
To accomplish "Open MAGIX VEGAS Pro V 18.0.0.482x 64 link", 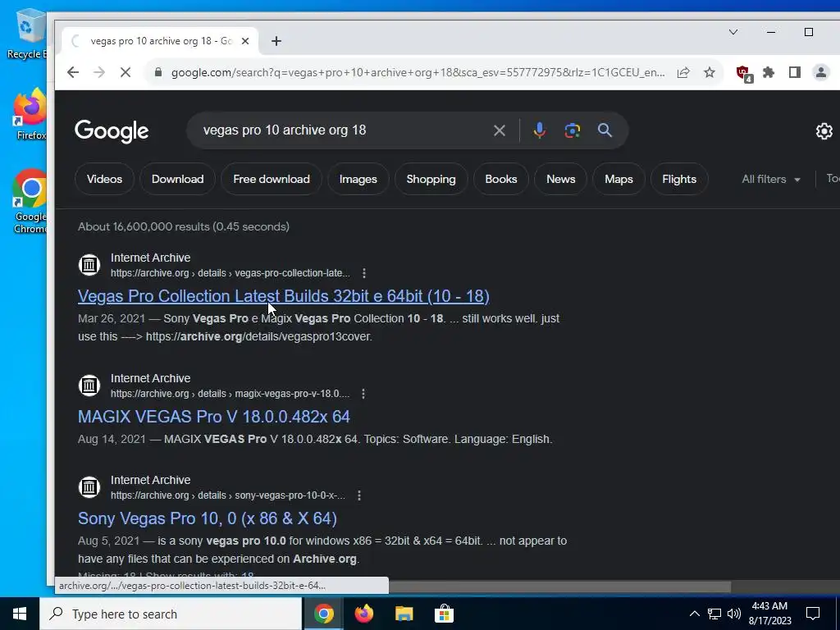I will [x=214, y=417].
